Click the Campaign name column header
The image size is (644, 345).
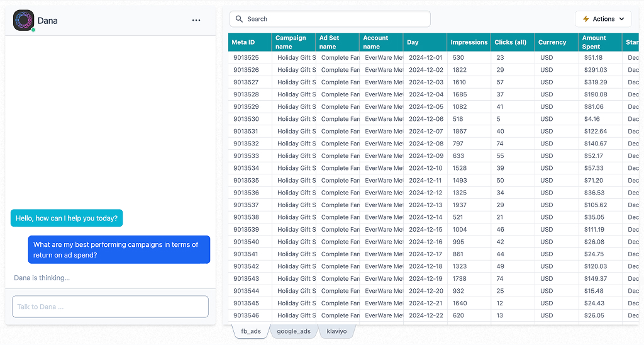pos(294,42)
